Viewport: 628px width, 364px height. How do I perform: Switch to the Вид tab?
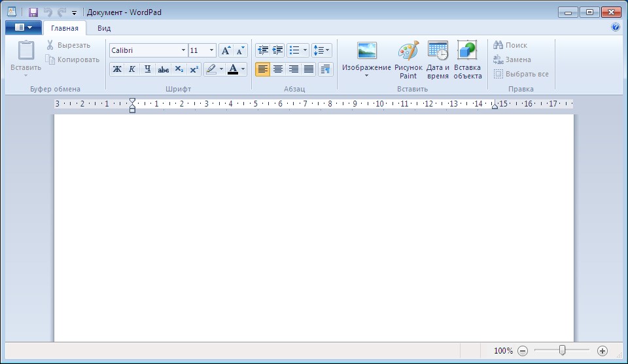(x=104, y=28)
